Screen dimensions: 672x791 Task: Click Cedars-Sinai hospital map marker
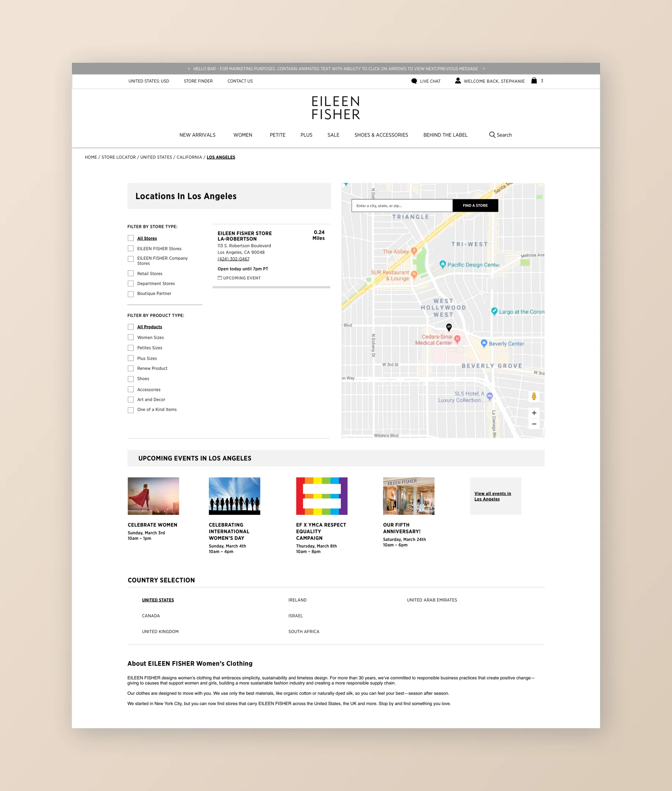[457, 339]
